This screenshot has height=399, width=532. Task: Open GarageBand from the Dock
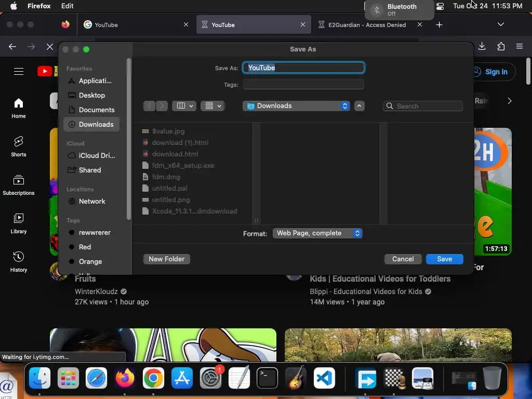pyautogui.click(x=296, y=378)
